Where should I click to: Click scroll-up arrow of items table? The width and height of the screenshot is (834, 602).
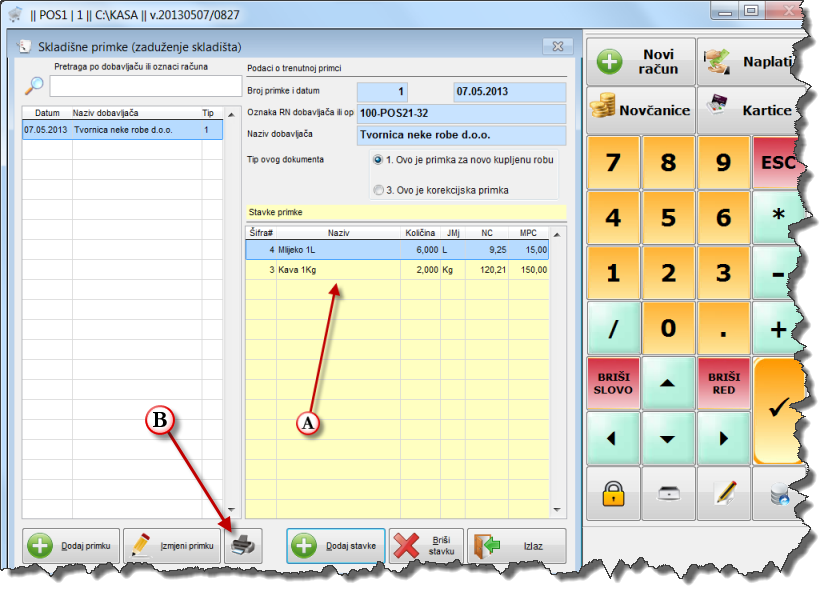pos(559,234)
